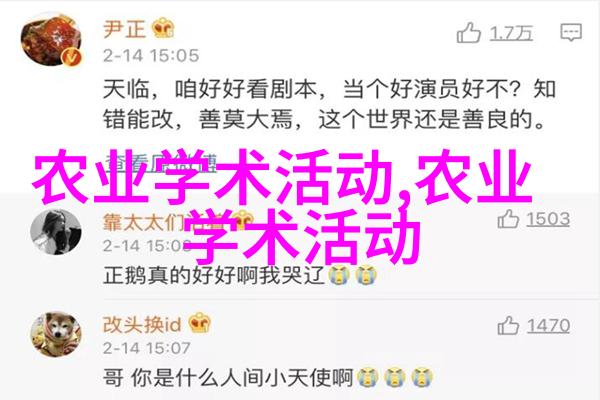Tap the crown badge next to 尹正

pos(163,28)
